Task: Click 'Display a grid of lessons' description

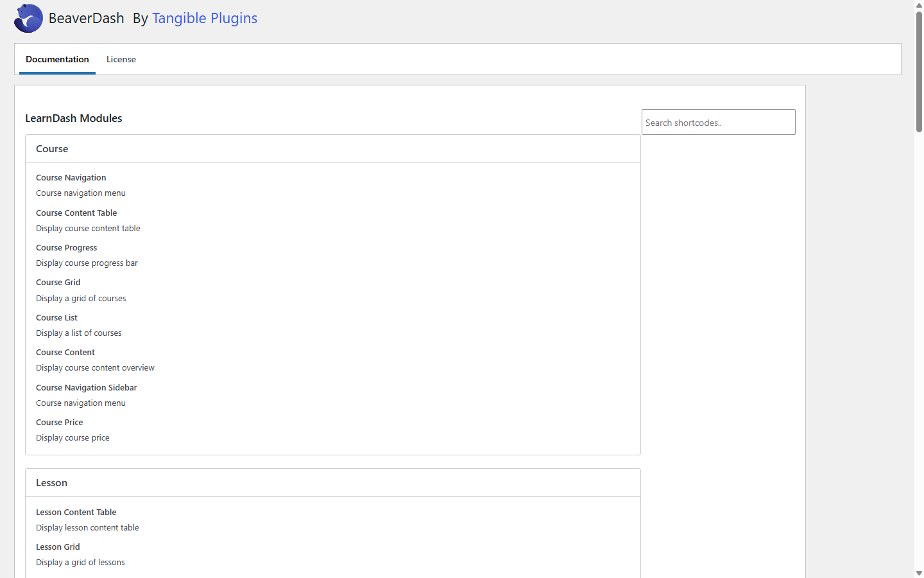Action: pos(80,563)
